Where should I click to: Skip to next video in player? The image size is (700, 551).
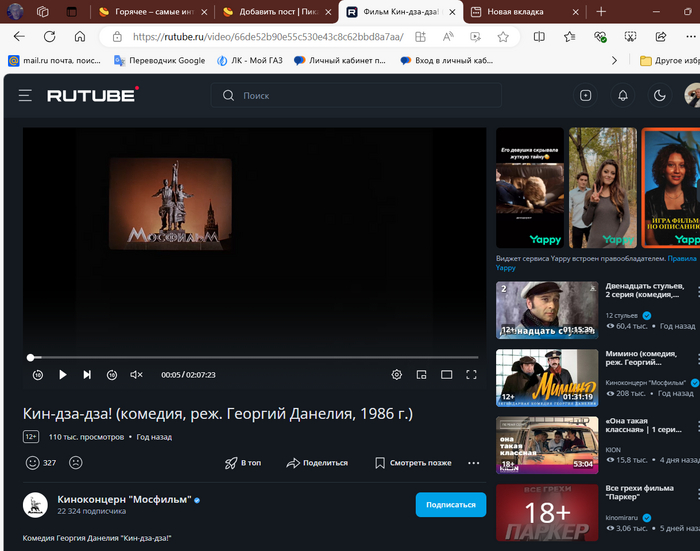pyautogui.click(x=87, y=375)
